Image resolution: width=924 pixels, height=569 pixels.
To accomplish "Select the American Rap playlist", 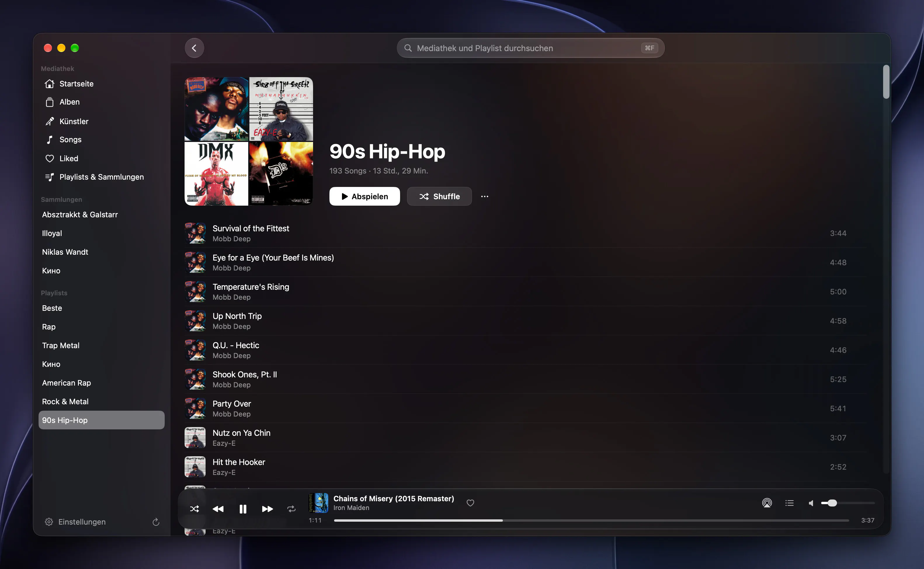I will [102, 383].
